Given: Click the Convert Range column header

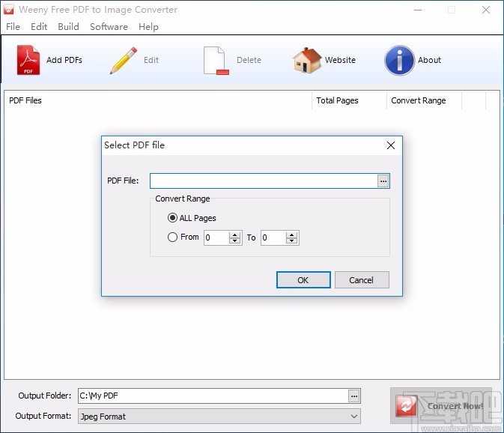Looking at the screenshot, I should (425, 100).
